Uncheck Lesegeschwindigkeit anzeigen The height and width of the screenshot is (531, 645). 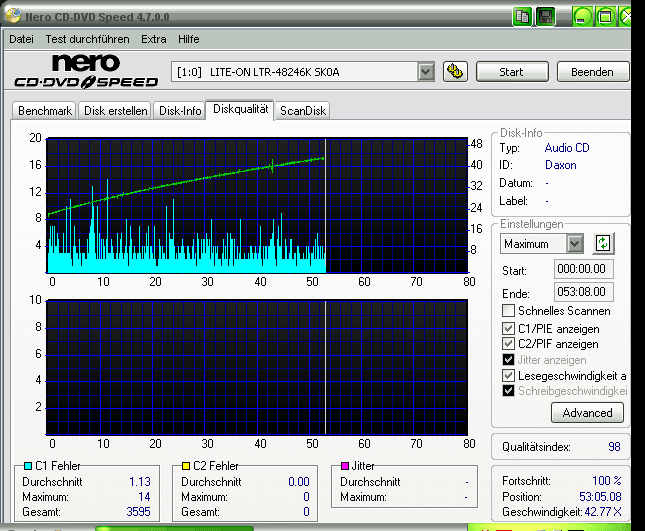tap(508, 375)
